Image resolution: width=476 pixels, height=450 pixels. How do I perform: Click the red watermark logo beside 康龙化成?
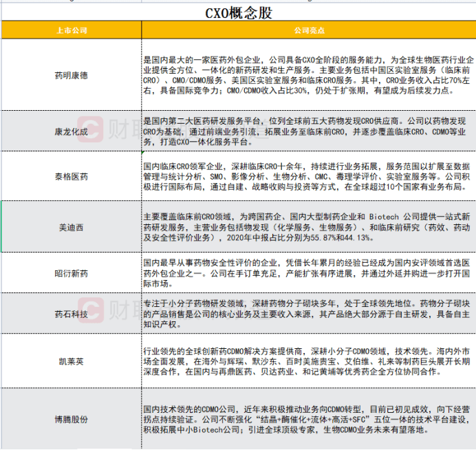(x=88, y=129)
